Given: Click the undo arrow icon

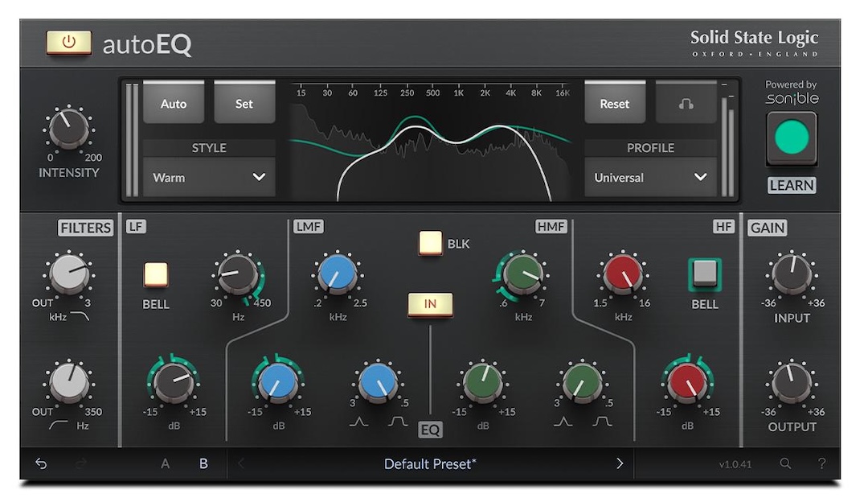Looking at the screenshot, I should pyautogui.click(x=40, y=464).
